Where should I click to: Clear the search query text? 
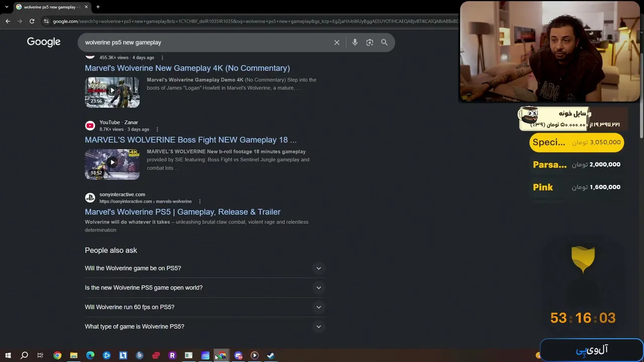click(x=337, y=43)
